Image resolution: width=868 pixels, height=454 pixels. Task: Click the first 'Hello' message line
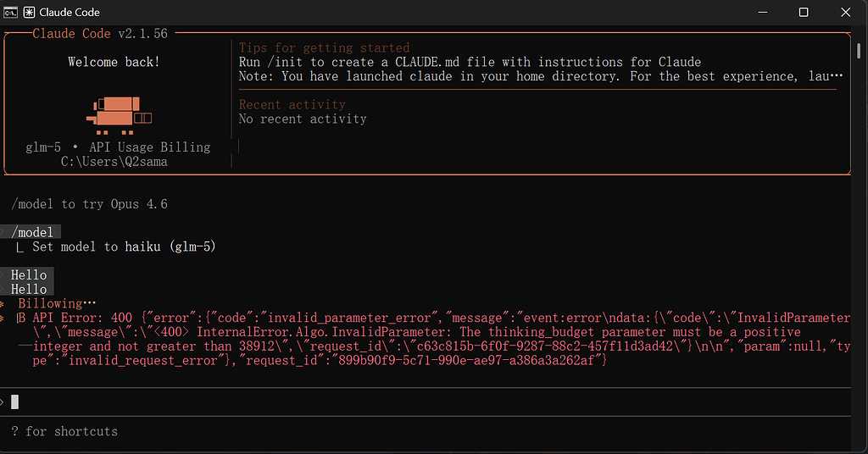(29, 274)
